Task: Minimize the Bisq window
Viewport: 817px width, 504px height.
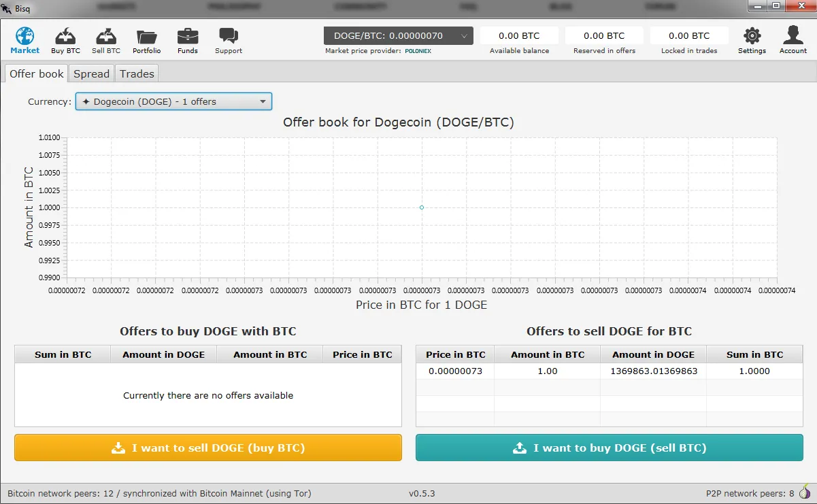Action: pyautogui.click(x=757, y=6)
